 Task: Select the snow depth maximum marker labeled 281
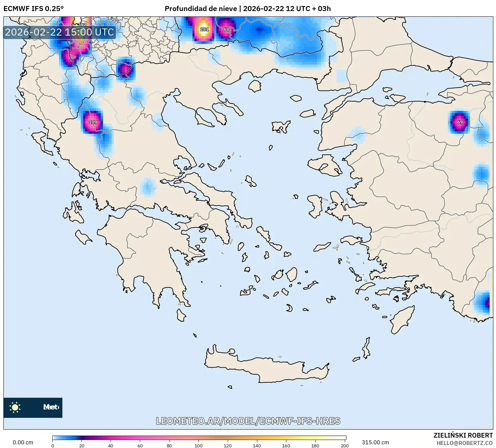[x=204, y=29]
